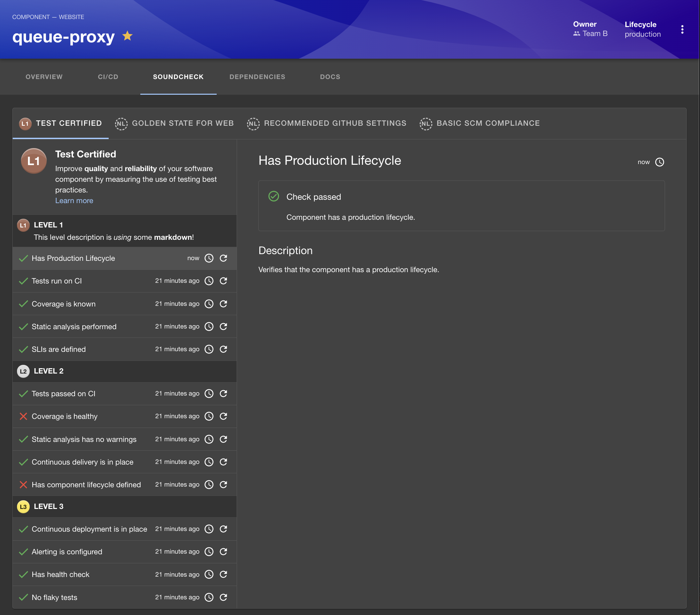Switch to the DEPENDENCIES tab
This screenshot has height=615, width=700.
pos(257,77)
